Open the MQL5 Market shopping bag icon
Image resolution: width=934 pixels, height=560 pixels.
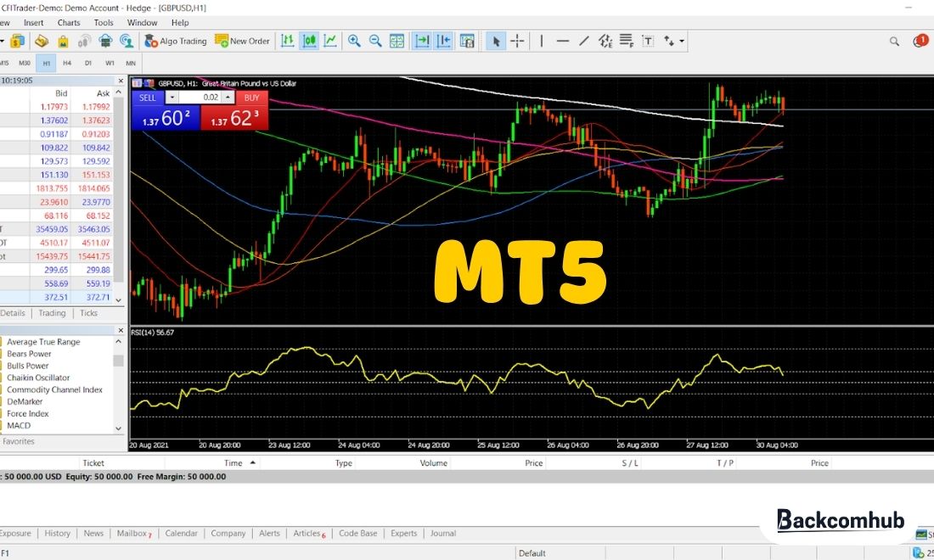coord(63,41)
